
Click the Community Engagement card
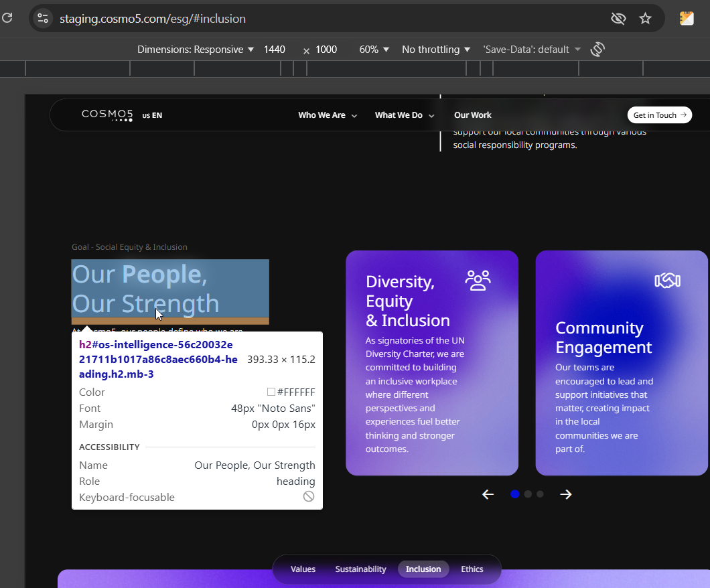[x=622, y=363]
